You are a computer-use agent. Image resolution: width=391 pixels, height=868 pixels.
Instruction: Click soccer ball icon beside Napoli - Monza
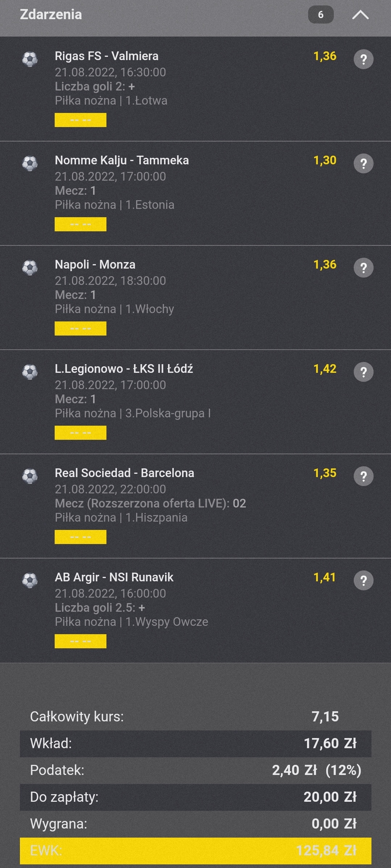(x=30, y=268)
